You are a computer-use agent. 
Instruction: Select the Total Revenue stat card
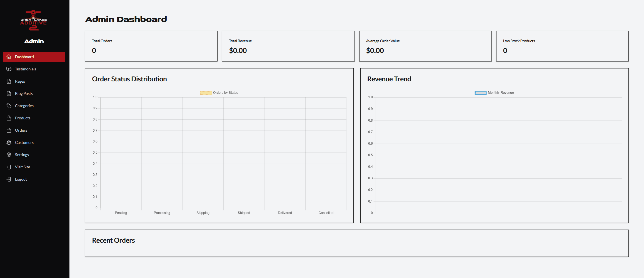pos(288,46)
